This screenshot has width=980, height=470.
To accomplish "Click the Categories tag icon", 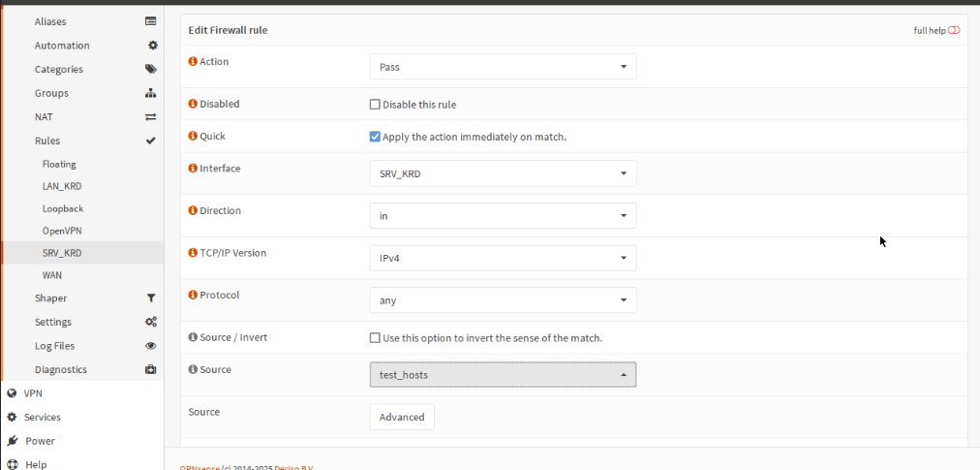I will pyautogui.click(x=150, y=69).
